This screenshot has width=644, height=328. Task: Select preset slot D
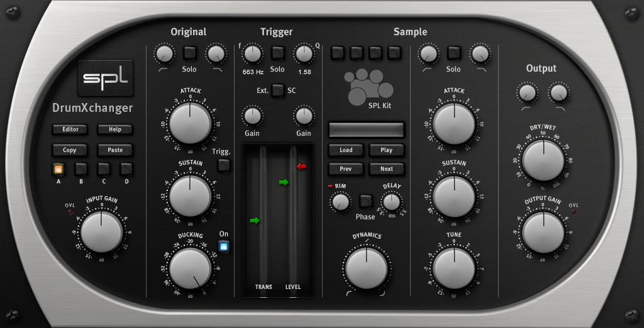coord(126,169)
